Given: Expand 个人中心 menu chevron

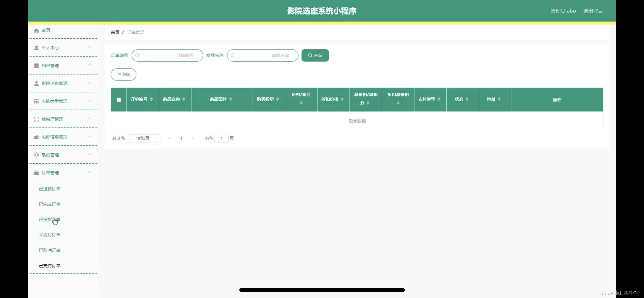Looking at the screenshot, I should click(89, 47).
